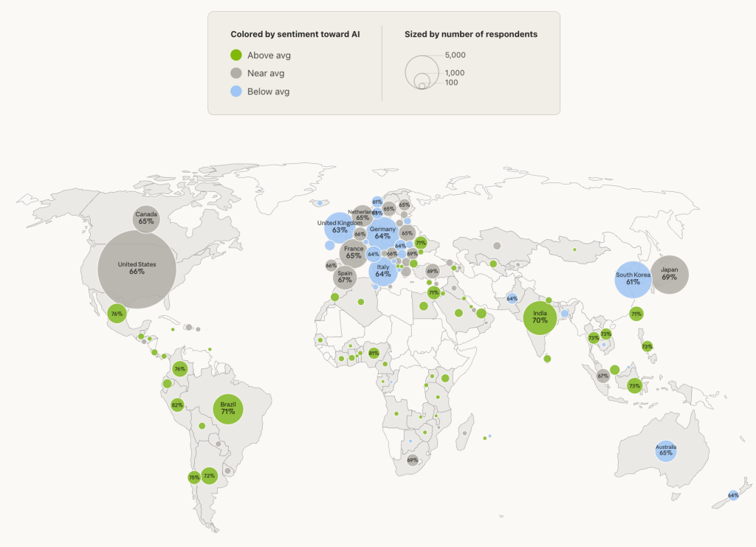Select the 72% bubble near Argentina
The height and width of the screenshot is (547, 756).
click(x=209, y=476)
